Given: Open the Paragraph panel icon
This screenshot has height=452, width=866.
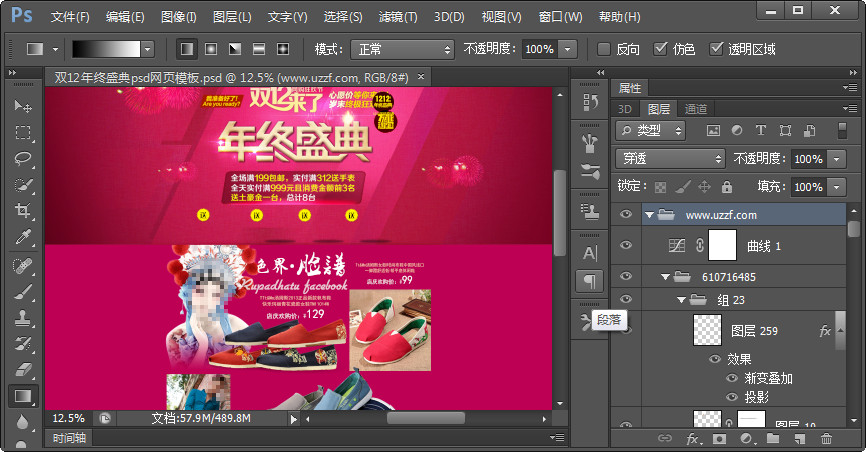Looking at the screenshot, I should 590,281.
